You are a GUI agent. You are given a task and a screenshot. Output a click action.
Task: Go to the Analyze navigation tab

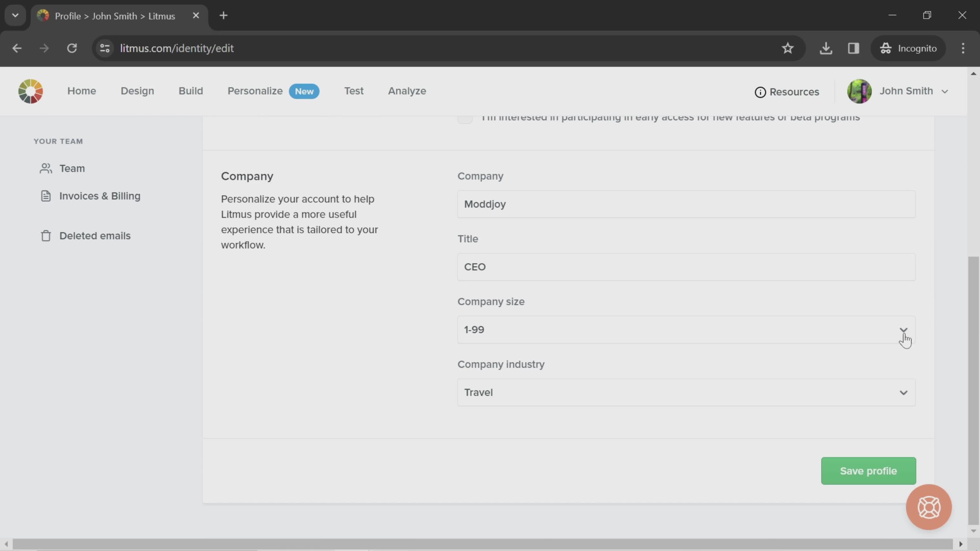click(x=407, y=91)
